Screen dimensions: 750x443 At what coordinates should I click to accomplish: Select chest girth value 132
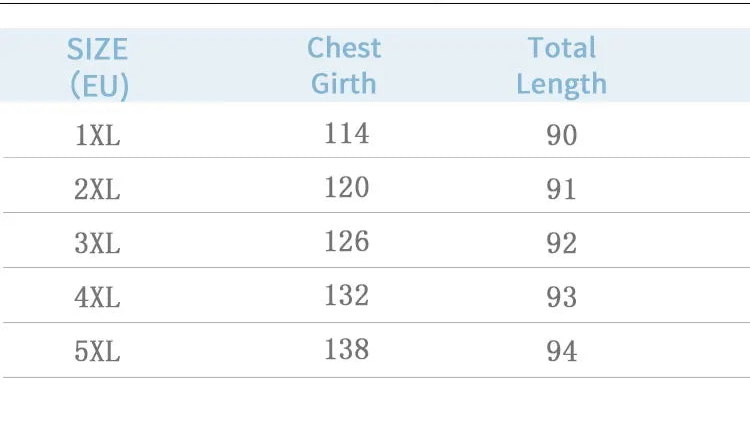pos(347,295)
